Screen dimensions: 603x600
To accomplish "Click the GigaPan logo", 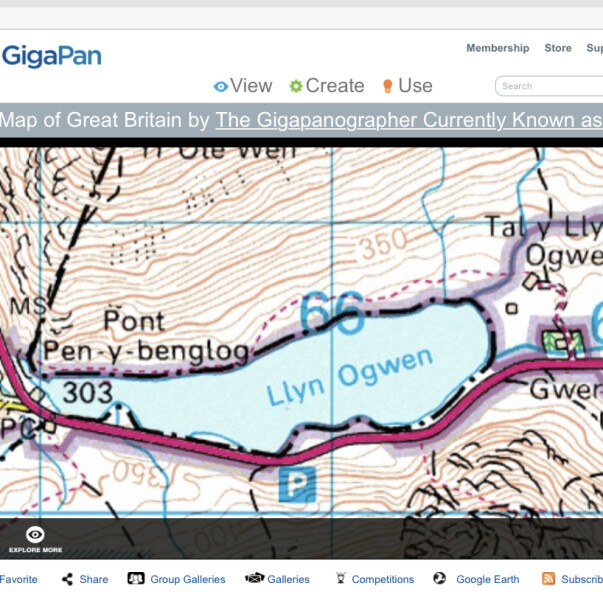I will (52, 57).
